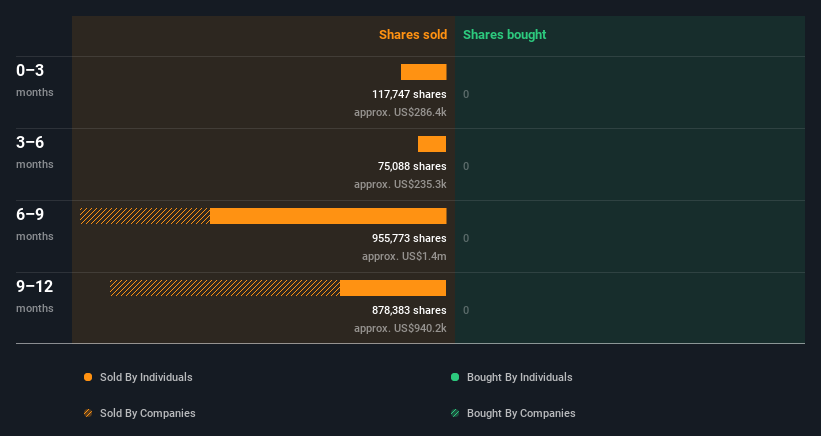The height and width of the screenshot is (436, 821).
Task: Click the bought zero value in 6–9 months row
Action: point(466,239)
